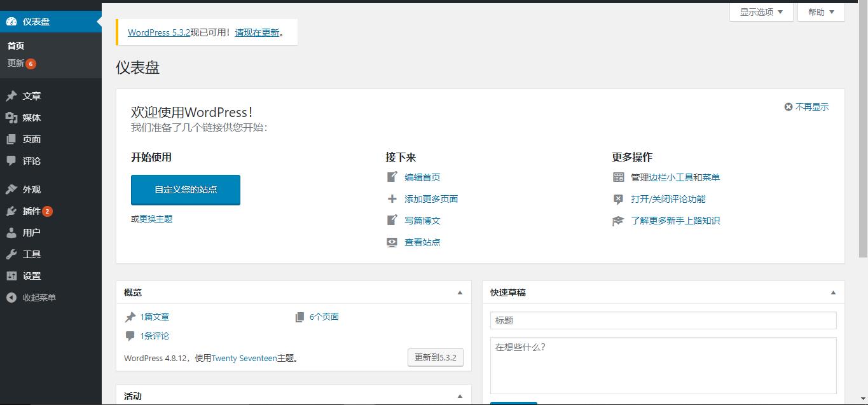868x405 pixels.
Task: Select 更新 in the sidebar menu
Action: coord(16,63)
